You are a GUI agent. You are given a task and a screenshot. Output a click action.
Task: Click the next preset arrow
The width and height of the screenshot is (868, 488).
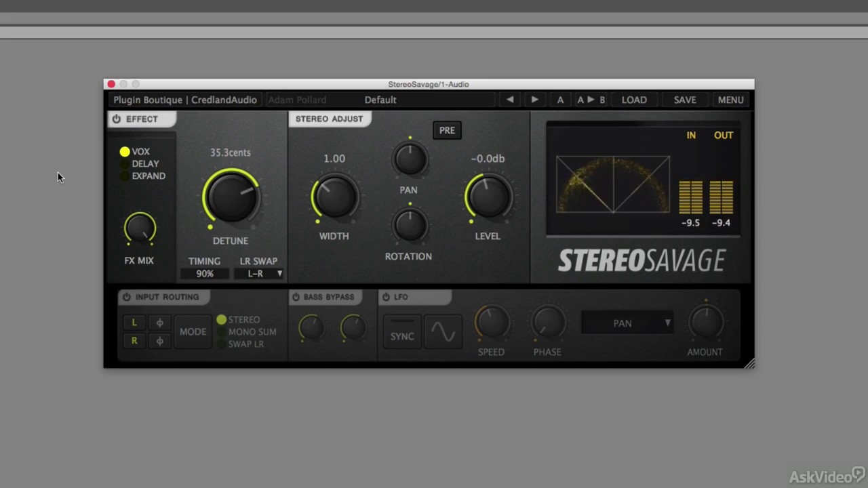[x=534, y=100]
